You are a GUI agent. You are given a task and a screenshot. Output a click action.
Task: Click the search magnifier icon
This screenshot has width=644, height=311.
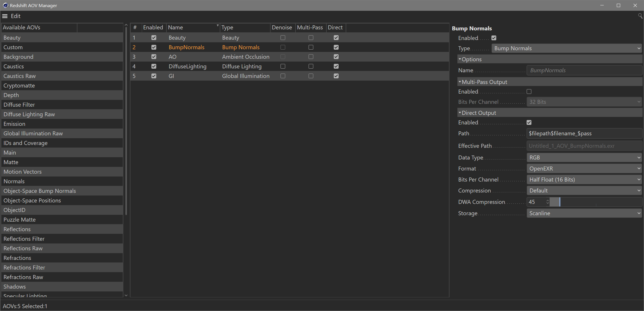click(640, 16)
